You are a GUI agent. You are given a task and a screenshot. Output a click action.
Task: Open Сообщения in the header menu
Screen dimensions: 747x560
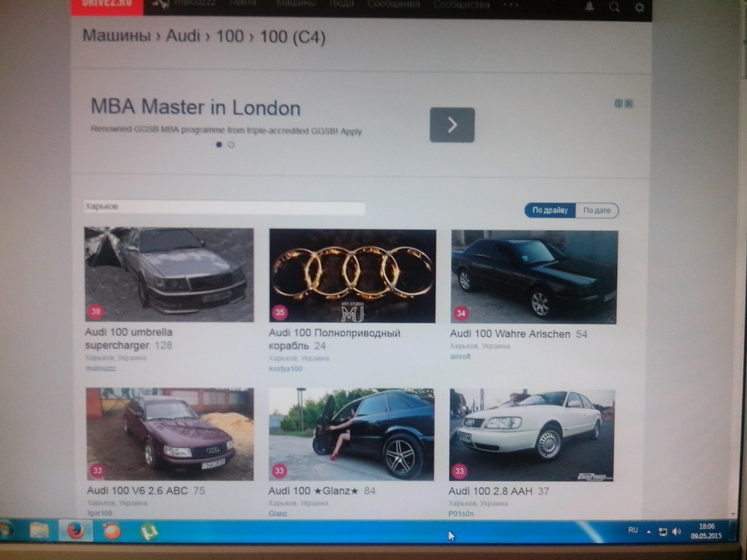click(x=394, y=5)
